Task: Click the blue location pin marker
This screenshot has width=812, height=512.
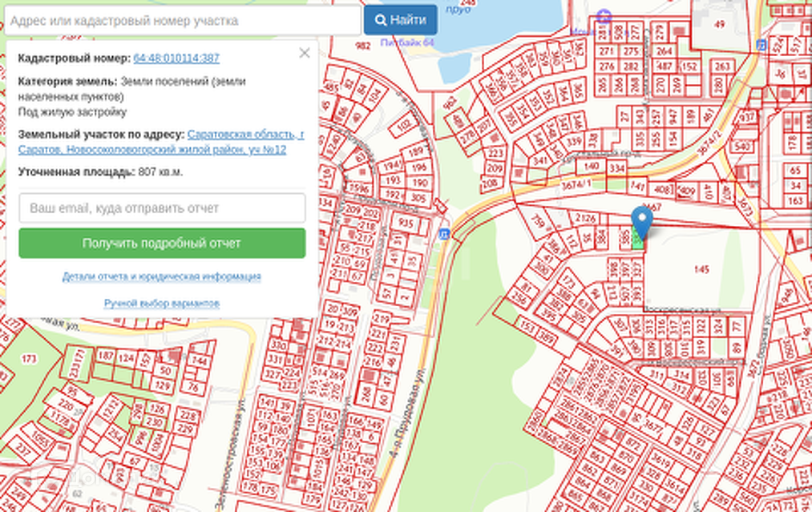Action: pos(642,220)
